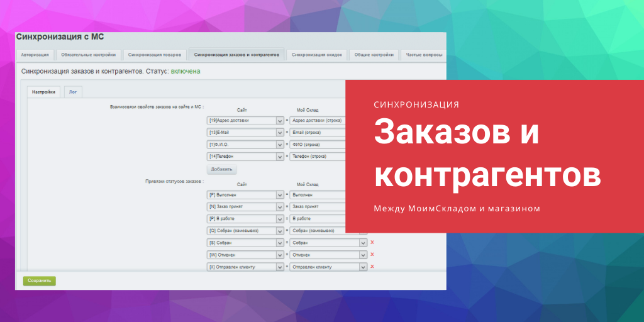The width and height of the screenshot is (644, 322).
Task: Open Мой Склад Отменен status dropdown
Action: [328, 255]
